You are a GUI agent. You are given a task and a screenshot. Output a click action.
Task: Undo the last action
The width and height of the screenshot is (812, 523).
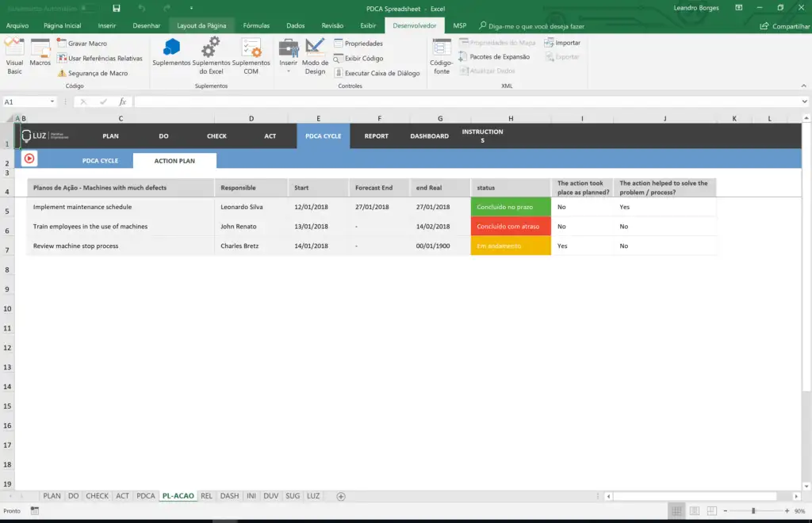pyautogui.click(x=142, y=8)
